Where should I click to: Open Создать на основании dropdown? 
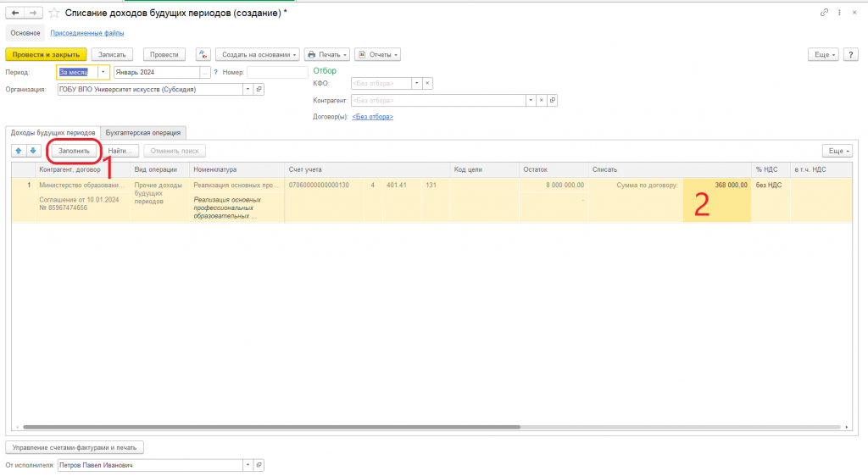pyautogui.click(x=258, y=55)
